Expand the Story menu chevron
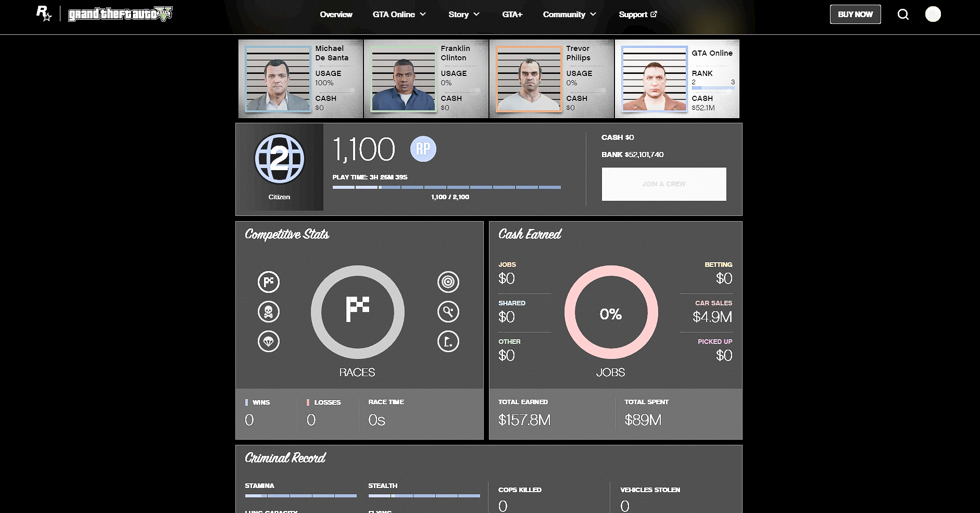This screenshot has width=980, height=513. 476,14
